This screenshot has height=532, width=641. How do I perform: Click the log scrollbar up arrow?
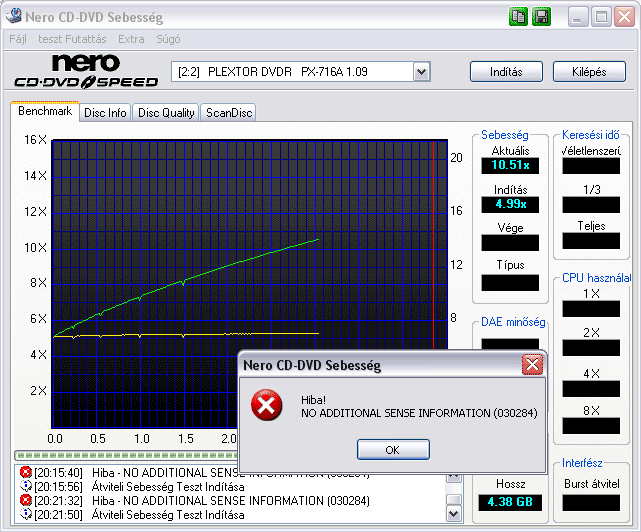(x=454, y=477)
